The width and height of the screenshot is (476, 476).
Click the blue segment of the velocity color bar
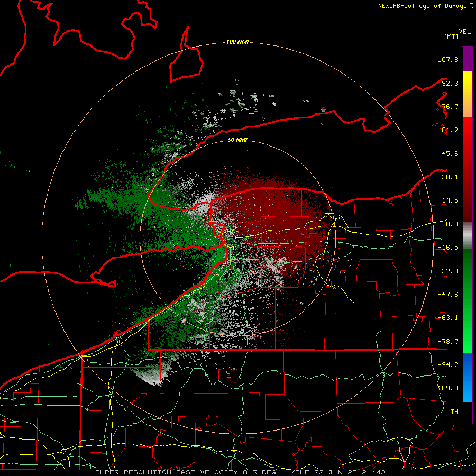pyautogui.click(x=467, y=377)
